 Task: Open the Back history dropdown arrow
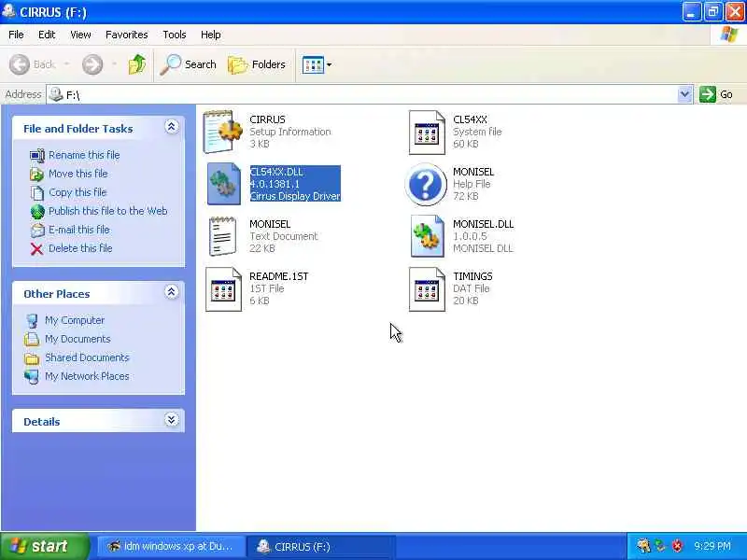tap(66, 64)
